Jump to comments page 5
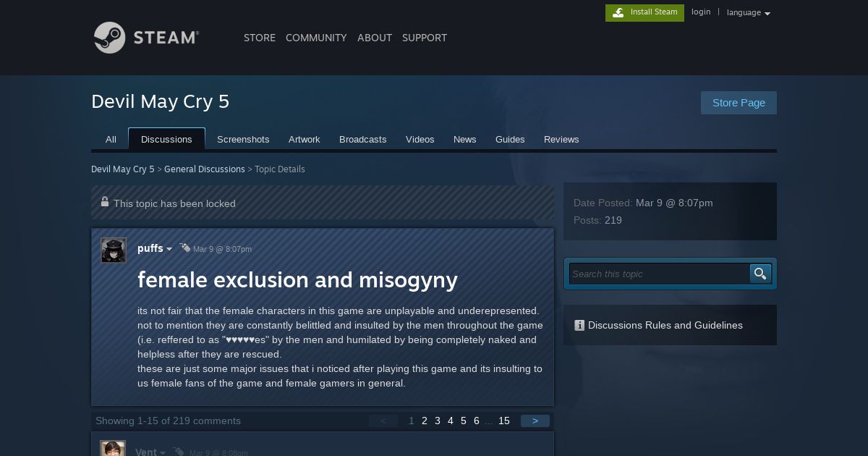The height and width of the screenshot is (456, 868). (464, 421)
